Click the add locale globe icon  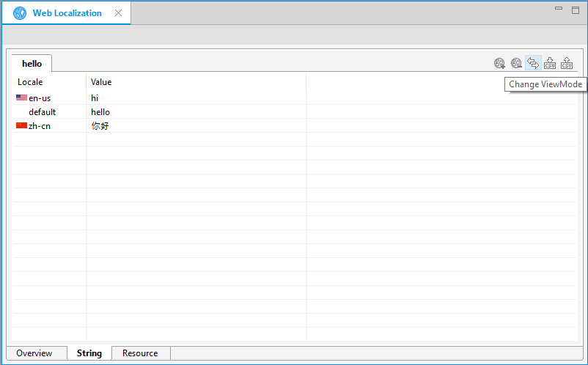pos(499,64)
